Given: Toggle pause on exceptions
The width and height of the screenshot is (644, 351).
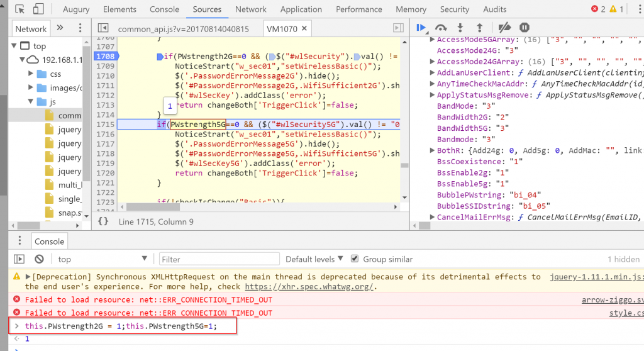Looking at the screenshot, I should pyautogui.click(x=525, y=28).
